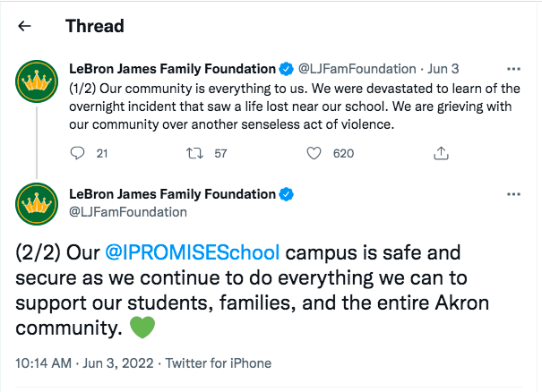Image resolution: width=542 pixels, height=392 pixels.
Task: Open LeBron James Family Foundation name in second tweet
Action: [x=172, y=194]
